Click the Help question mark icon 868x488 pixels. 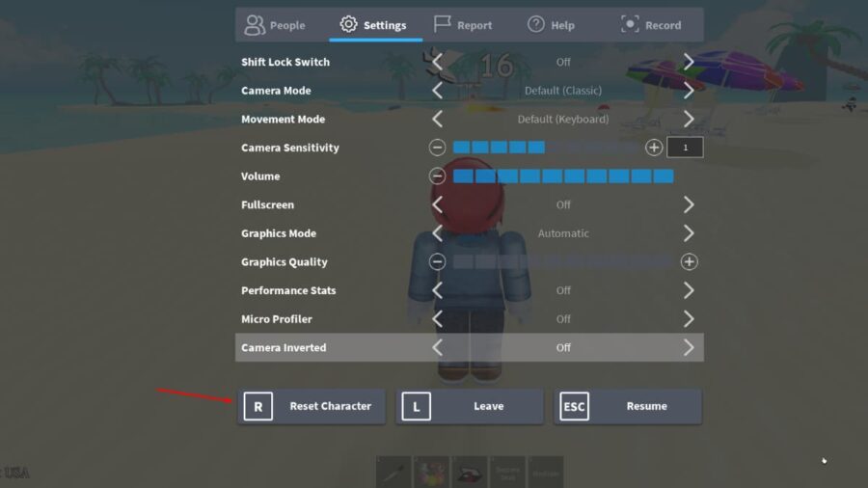[x=536, y=24]
